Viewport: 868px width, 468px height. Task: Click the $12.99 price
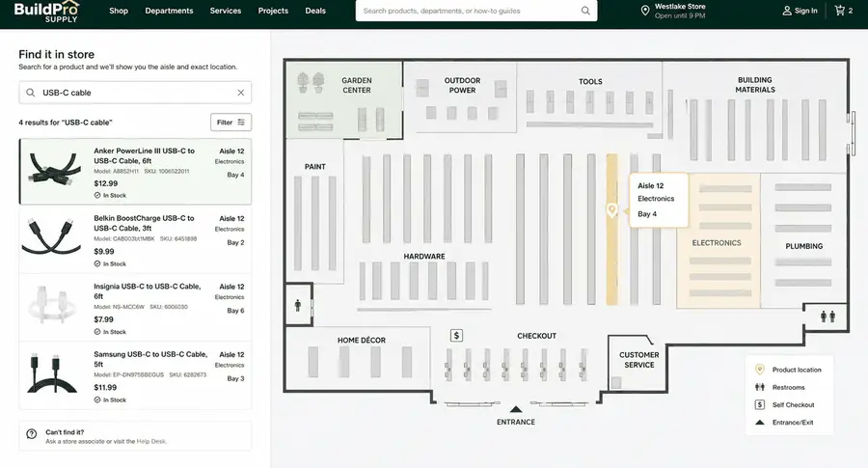pos(106,183)
